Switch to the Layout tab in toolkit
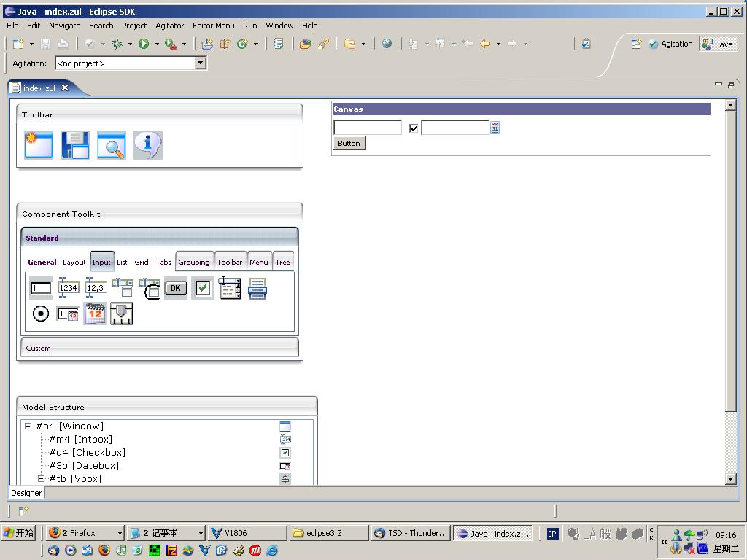 (74, 262)
